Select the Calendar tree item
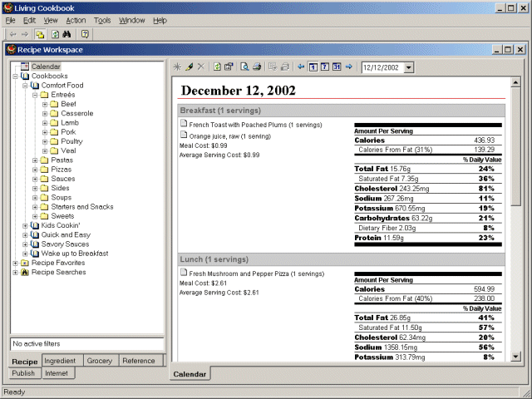This screenshot has height=399, width=532. click(46, 66)
